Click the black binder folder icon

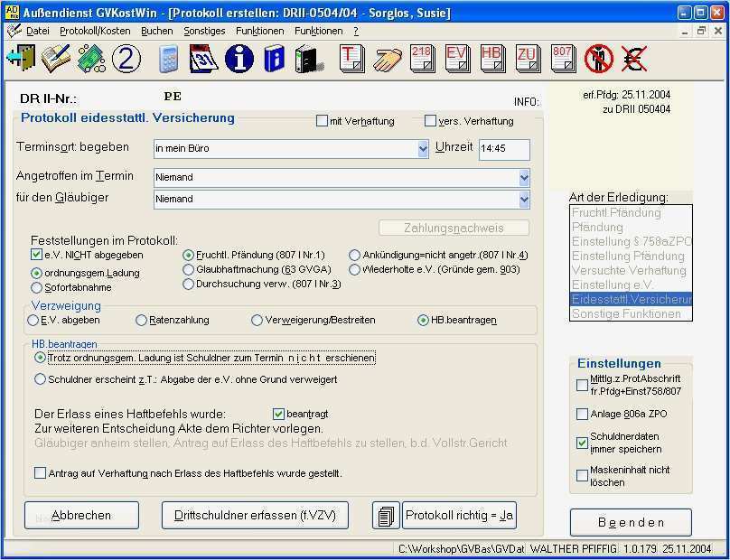tap(309, 59)
